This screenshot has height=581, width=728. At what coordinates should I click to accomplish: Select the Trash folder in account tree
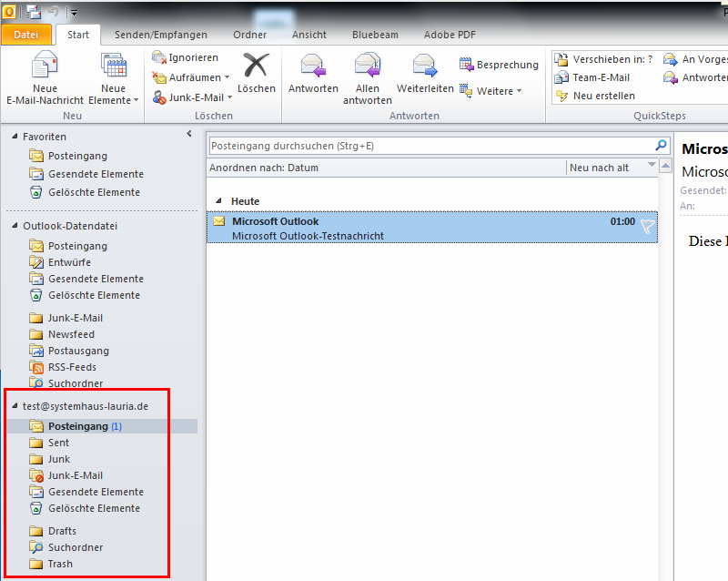point(60,564)
